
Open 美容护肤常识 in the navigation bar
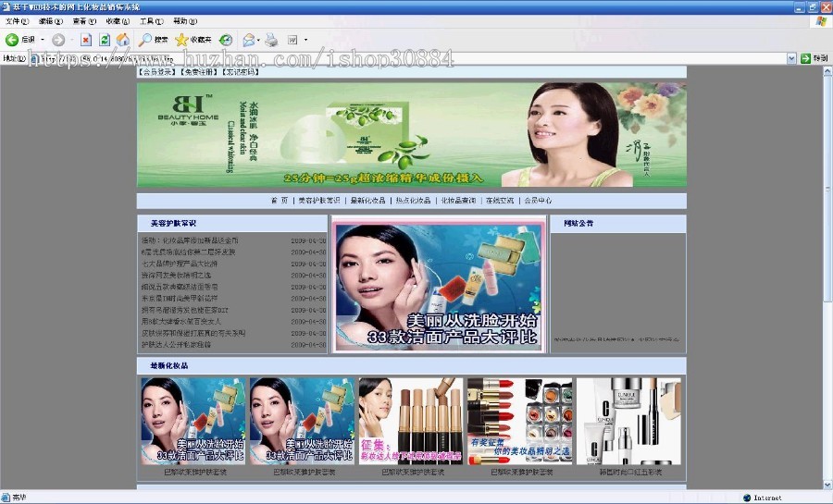pyautogui.click(x=318, y=201)
